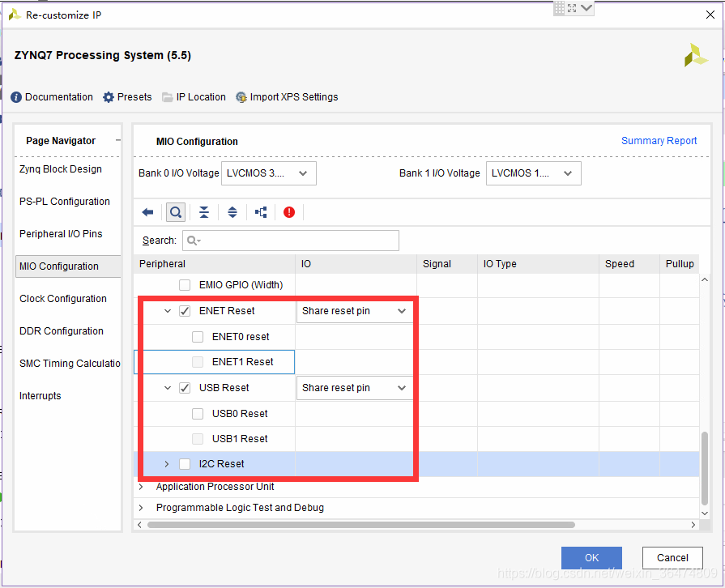Collapse the USB Reset tree node

[x=168, y=387]
